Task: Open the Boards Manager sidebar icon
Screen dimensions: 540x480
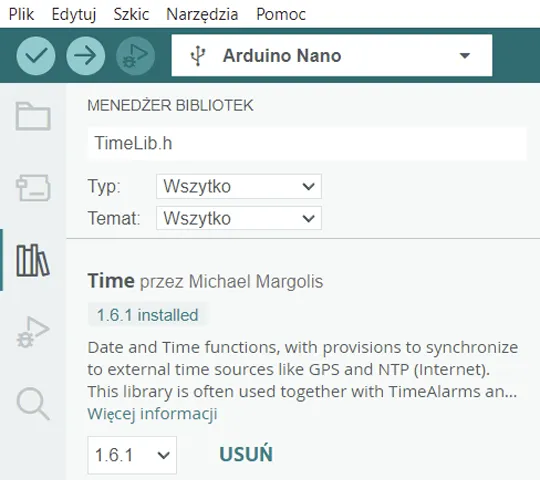Action: pos(33,188)
